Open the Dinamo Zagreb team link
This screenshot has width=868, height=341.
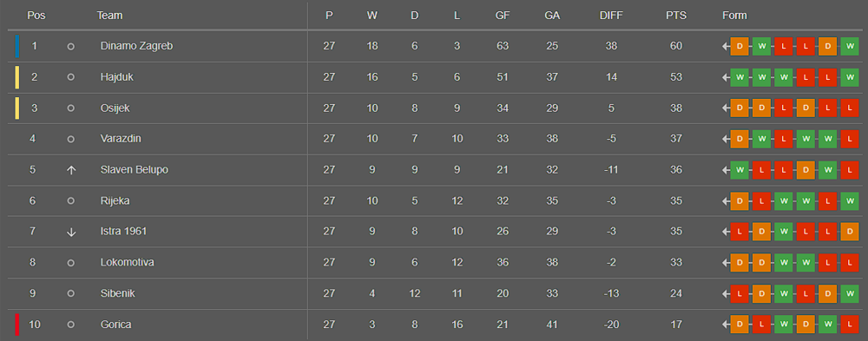[x=137, y=46]
